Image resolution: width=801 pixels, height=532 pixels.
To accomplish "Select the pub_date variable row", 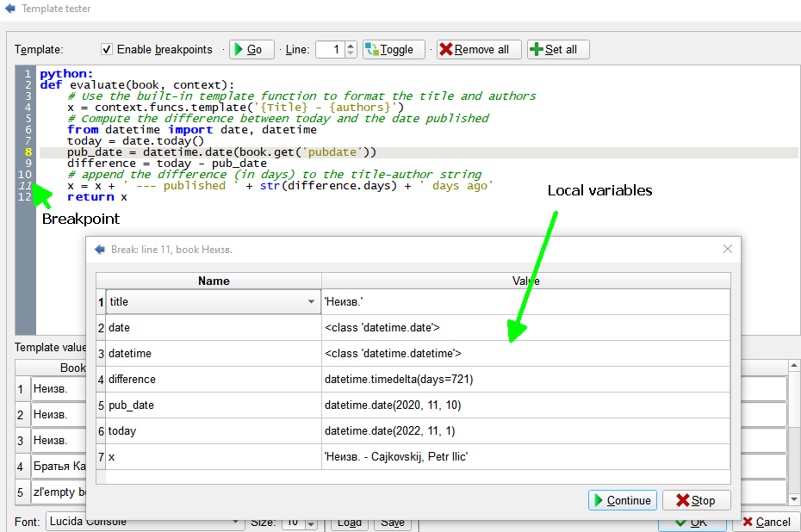I will [210, 405].
